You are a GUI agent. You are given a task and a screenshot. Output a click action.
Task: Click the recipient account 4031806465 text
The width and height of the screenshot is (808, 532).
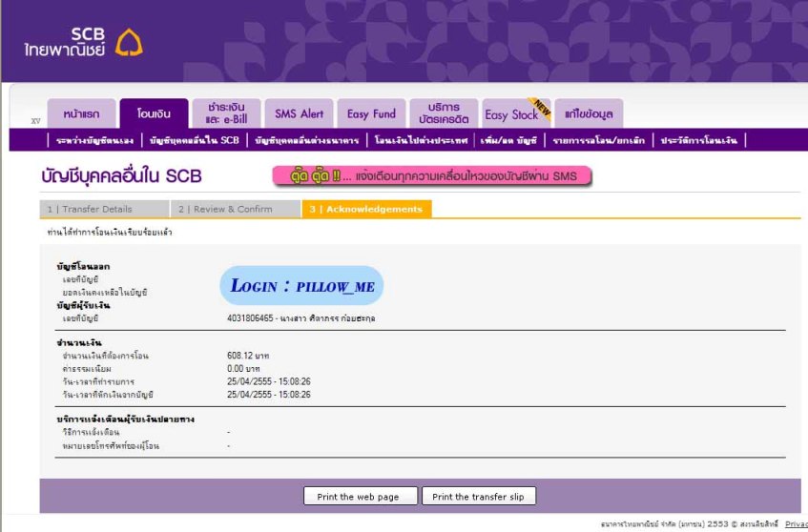300,318
